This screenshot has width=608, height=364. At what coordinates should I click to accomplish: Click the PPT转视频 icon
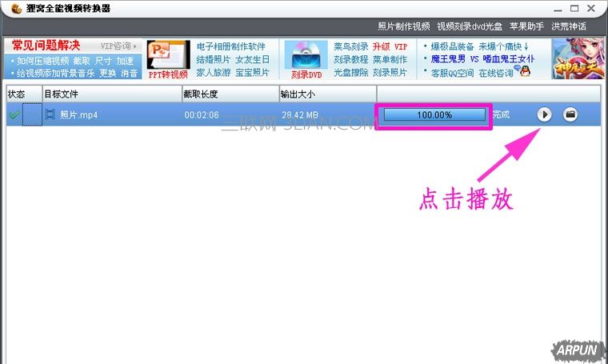pyautogui.click(x=168, y=55)
